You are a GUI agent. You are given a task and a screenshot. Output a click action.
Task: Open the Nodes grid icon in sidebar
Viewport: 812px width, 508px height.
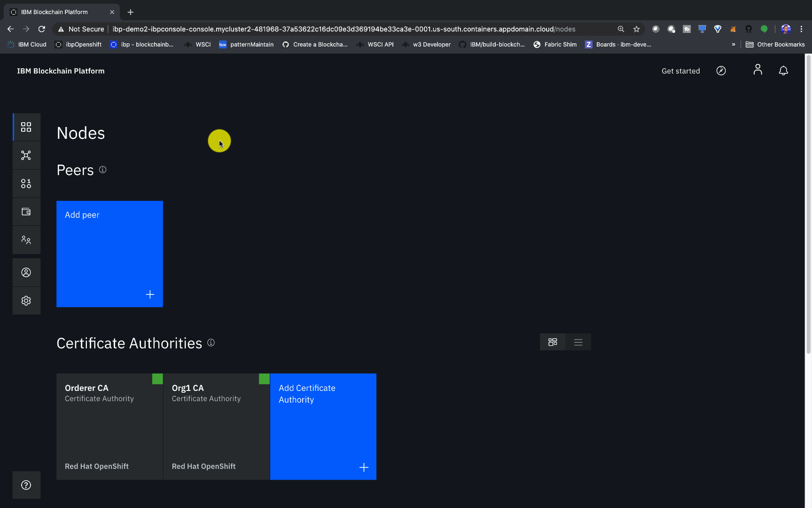[x=26, y=127]
